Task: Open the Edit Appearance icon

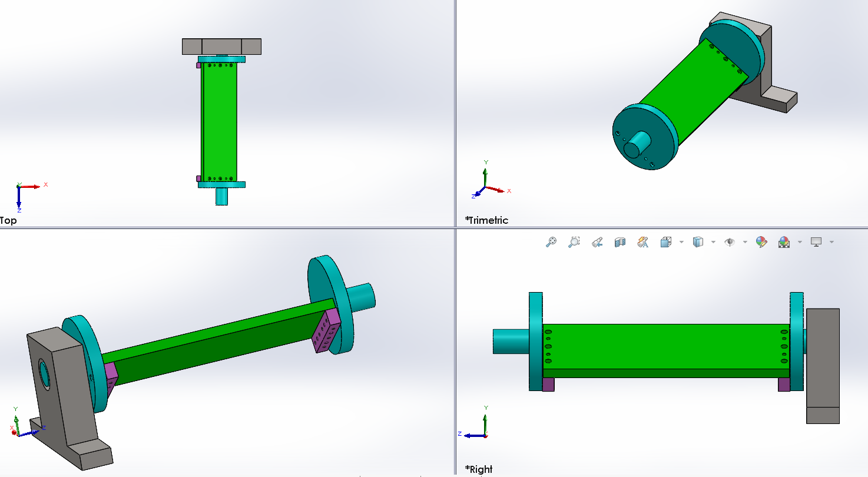Action: coord(761,242)
